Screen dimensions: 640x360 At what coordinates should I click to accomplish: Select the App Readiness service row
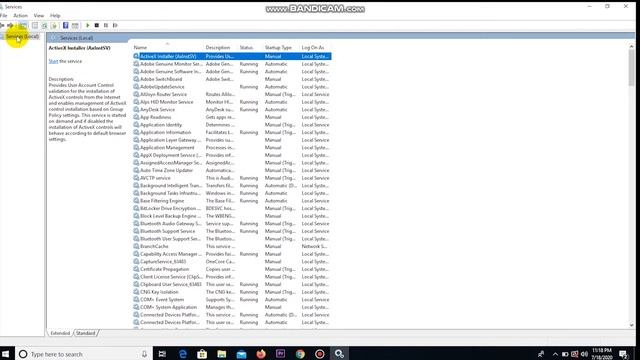tap(232, 117)
